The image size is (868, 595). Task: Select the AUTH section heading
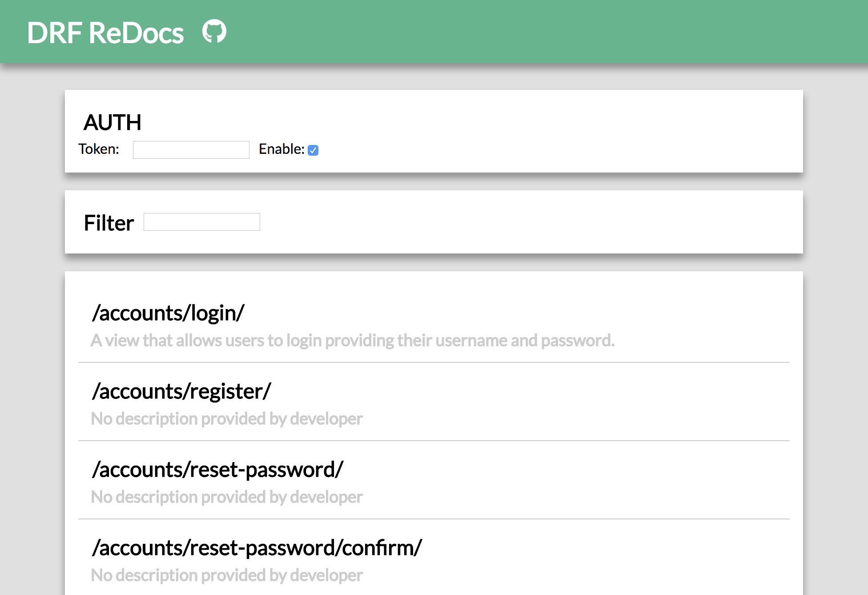tap(113, 122)
